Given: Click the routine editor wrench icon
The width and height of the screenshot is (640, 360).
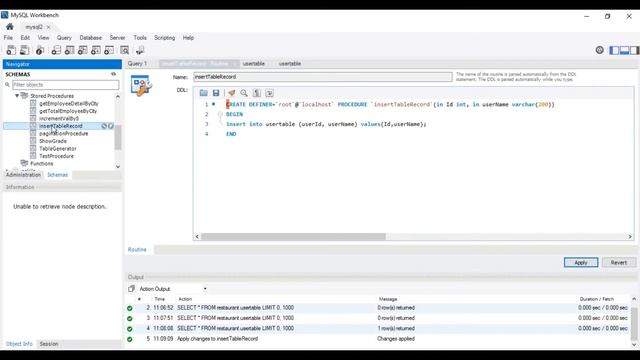Looking at the screenshot, I should (x=141, y=85).
